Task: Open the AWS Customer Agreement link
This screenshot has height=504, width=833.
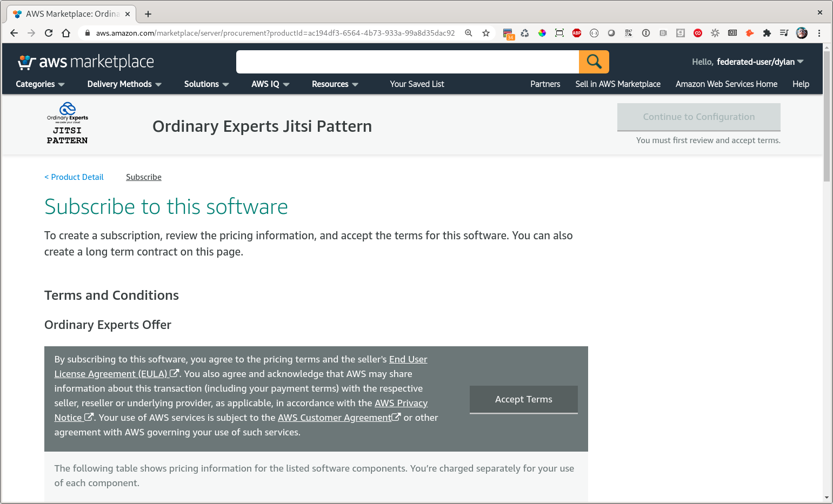Action: [x=334, y=418]
